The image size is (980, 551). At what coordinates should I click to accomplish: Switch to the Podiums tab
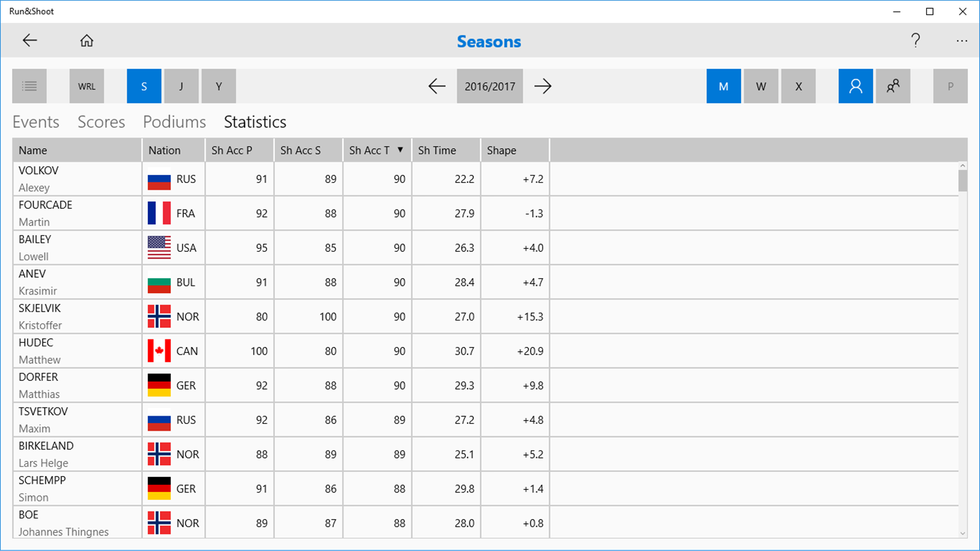click(x=174, y=122)
